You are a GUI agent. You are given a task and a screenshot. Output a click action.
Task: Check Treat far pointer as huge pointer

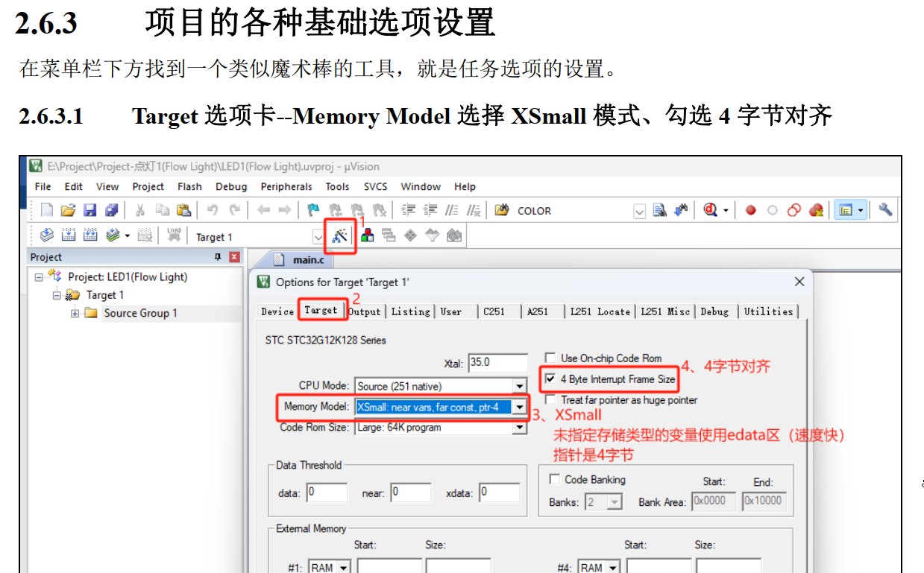click(x=551, y=398)
